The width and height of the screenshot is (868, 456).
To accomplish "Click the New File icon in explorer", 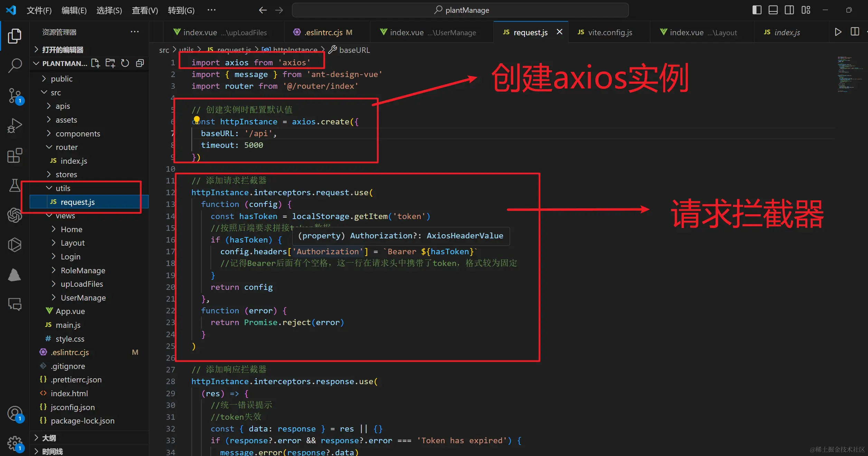I will [x=95, y=63].
